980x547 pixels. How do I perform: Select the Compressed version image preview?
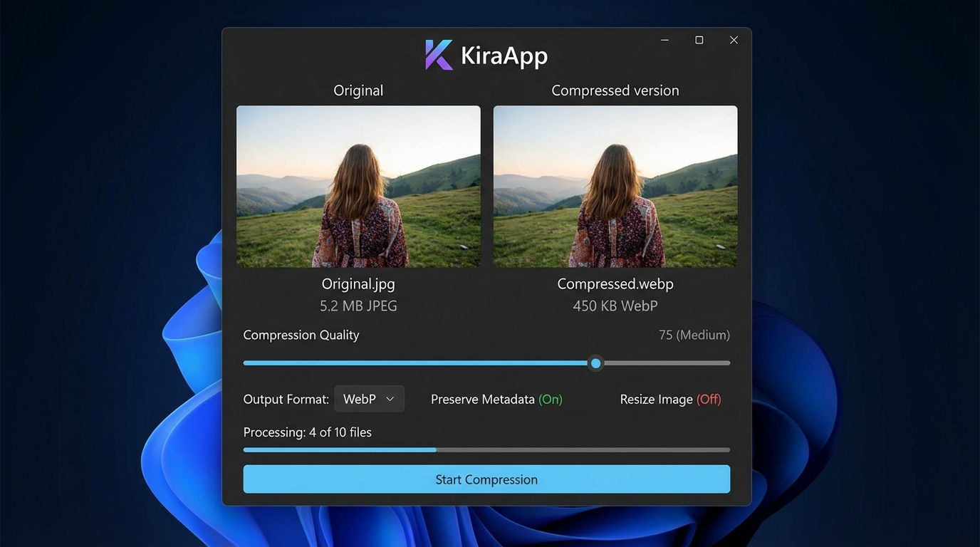[x=615, y=187]
